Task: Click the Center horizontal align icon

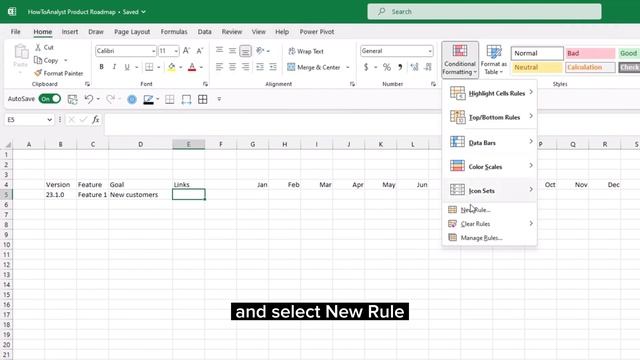Action: (x=232, y=67)
